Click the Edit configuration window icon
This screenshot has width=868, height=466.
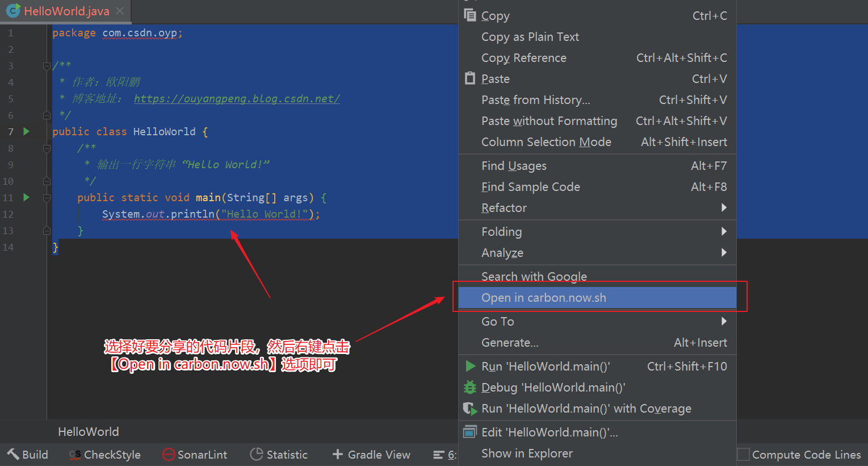470,432
